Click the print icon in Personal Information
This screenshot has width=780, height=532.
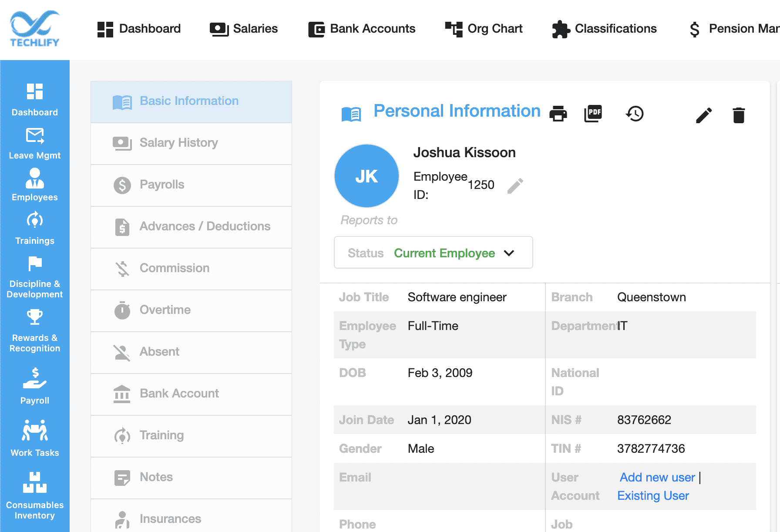558,114
